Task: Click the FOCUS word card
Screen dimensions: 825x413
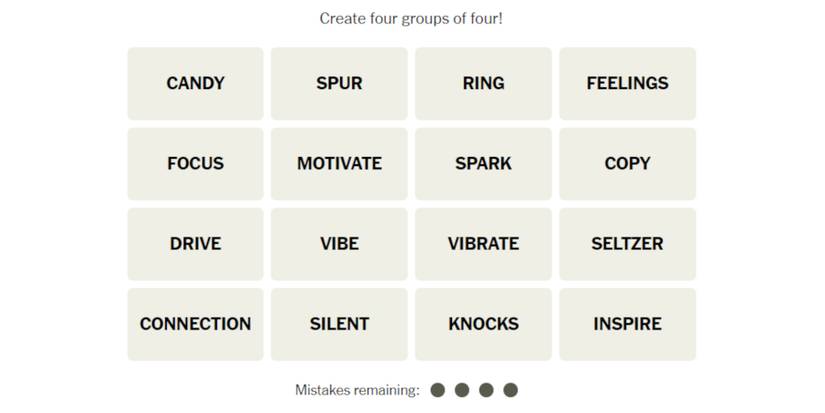Action: coord(195,163)
